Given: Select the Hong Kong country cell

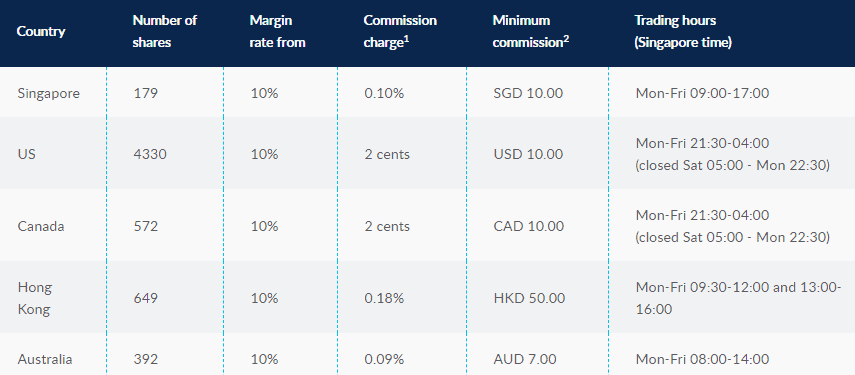Looking at the screenshot, I should [x=35, y=298].
